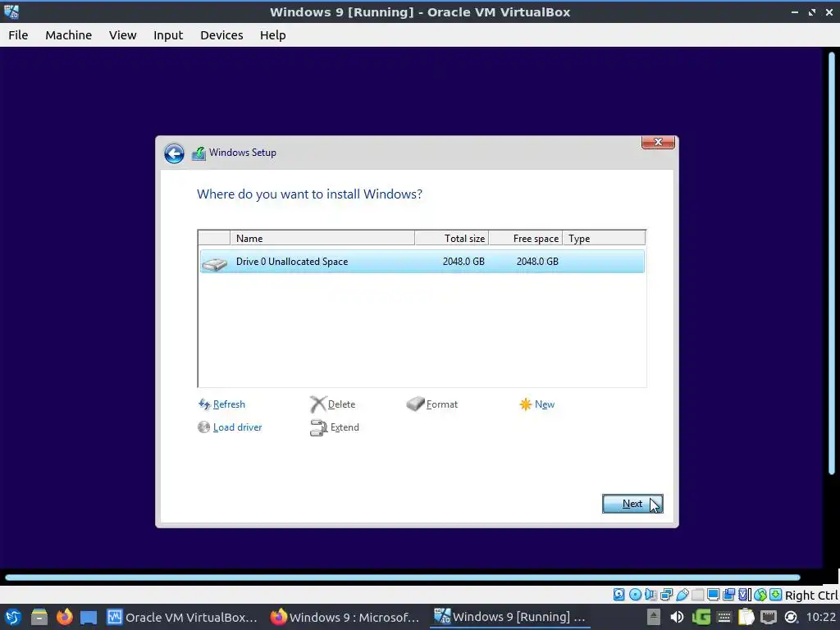The image size is (840, 630).
Task: Switch to Oracle VM VirtualBox Manager window
Action: pyautogui.click(x=182, y=617)
